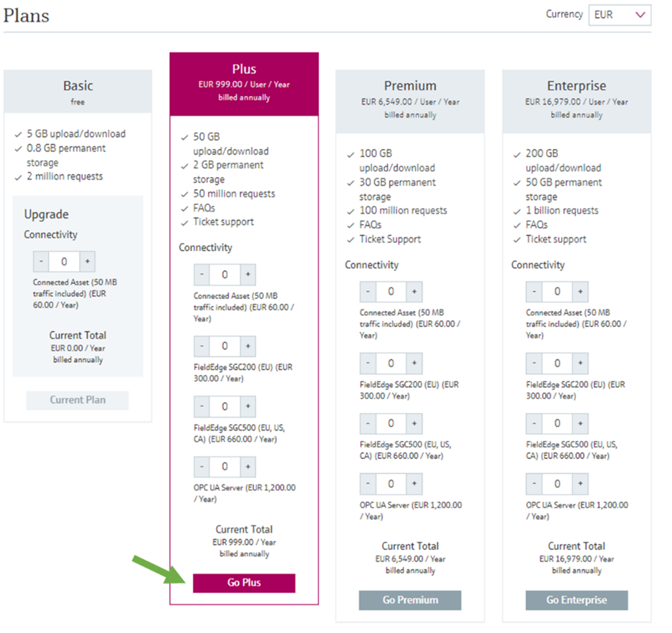This screenshot has width=672, height=633.
Task: Click the Go Plus button
Action: click(244, 583)
